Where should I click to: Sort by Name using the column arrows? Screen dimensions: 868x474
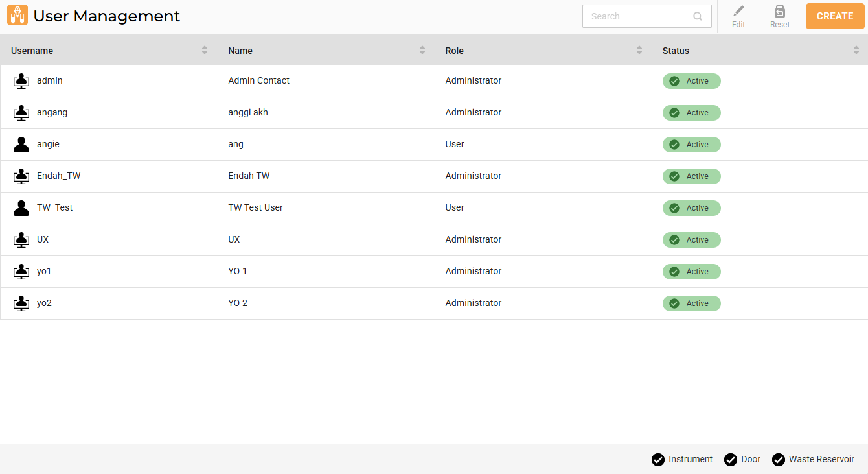(x=422, y=51)
